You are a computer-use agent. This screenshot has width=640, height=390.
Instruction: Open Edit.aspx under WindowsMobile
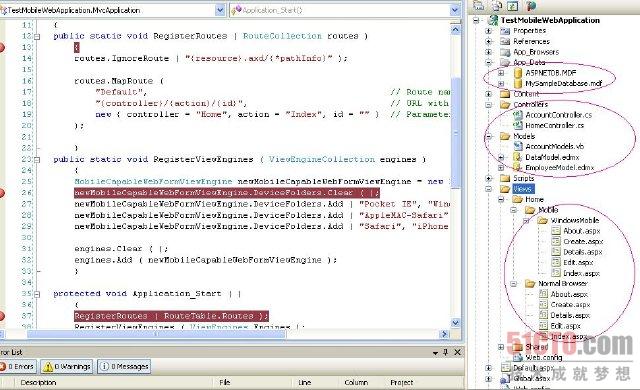[x=578, y=262]
